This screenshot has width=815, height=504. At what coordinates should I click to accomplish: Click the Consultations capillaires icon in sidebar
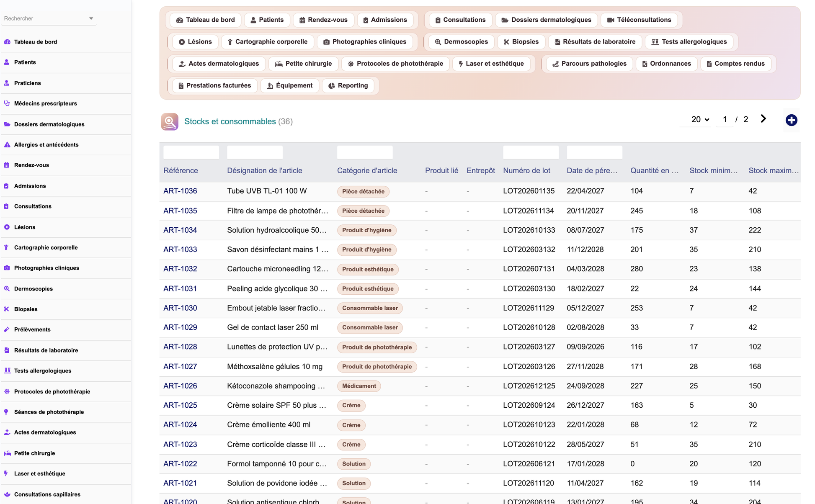pos(7,494)
